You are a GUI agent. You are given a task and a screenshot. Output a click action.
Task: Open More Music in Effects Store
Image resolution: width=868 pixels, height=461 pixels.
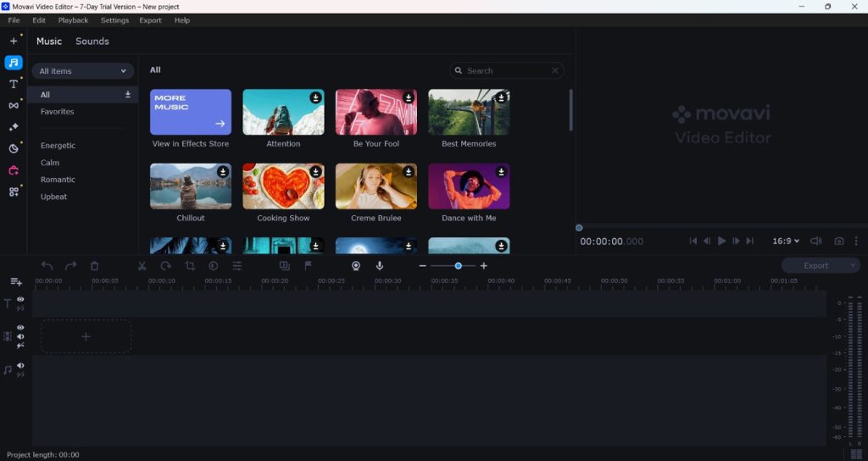(191, 113)
